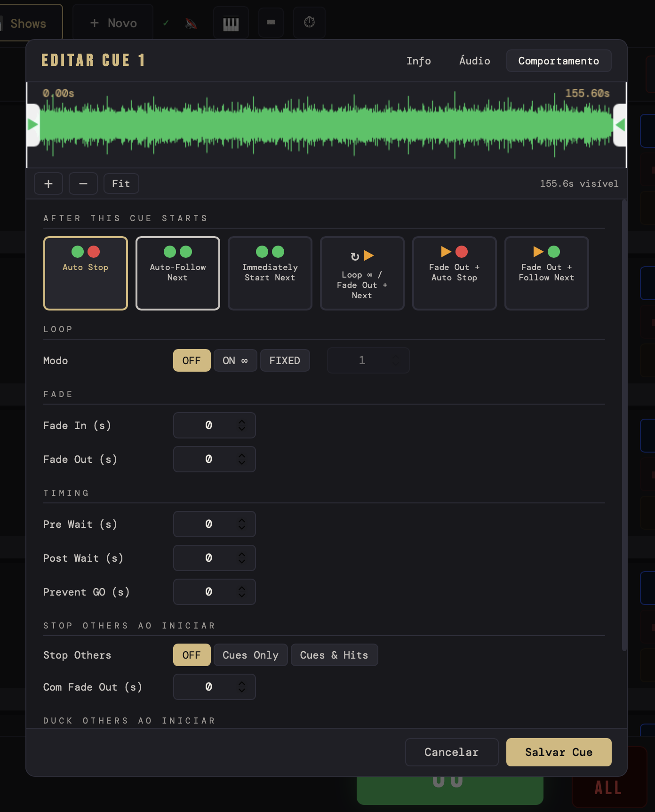This screenshot has width=655, height=812.
Task: Open the Comportamento tab
Action: point(559,61)
